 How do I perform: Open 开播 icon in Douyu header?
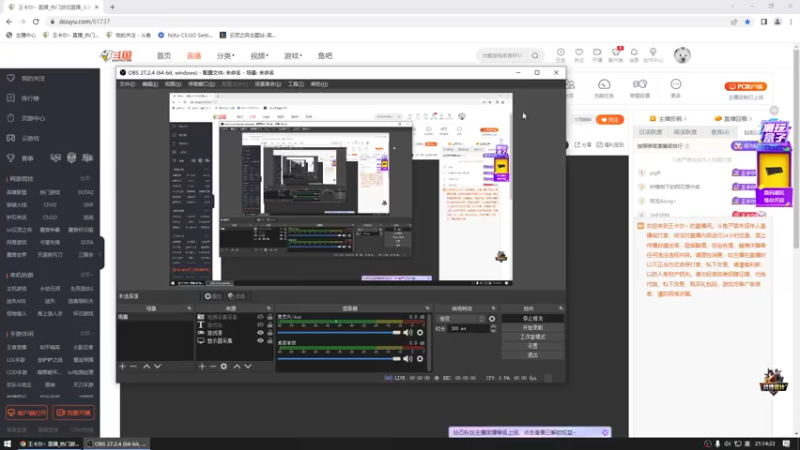coord(597,55)
